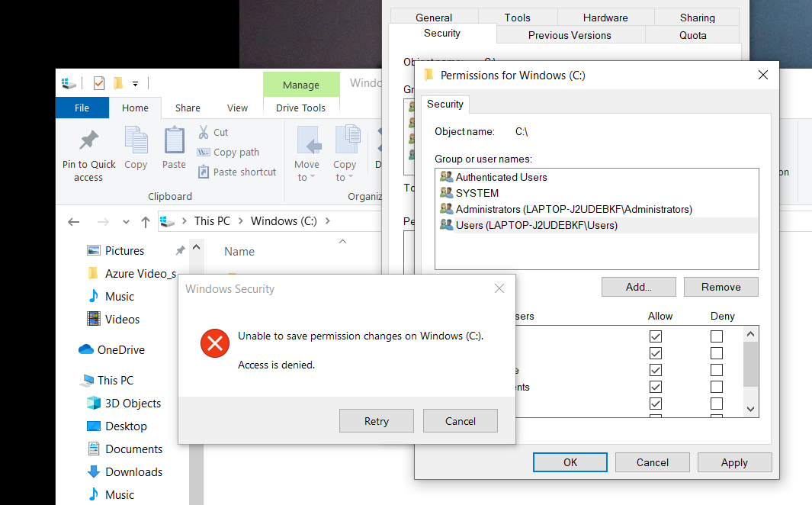The height and width of the screenshot is (505, 812).
Task: Uncheck the bottom visible Allow checkbox
Action: [x=656, y=404]
